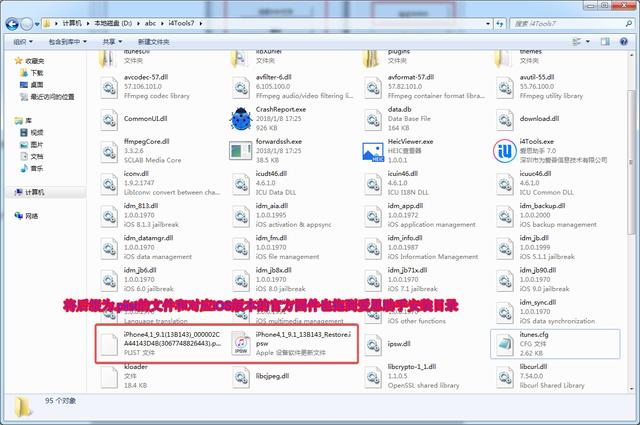Select the kloader file icon
Image resolution: width=640 pixels, height=425 pixels.
point(109,376)
